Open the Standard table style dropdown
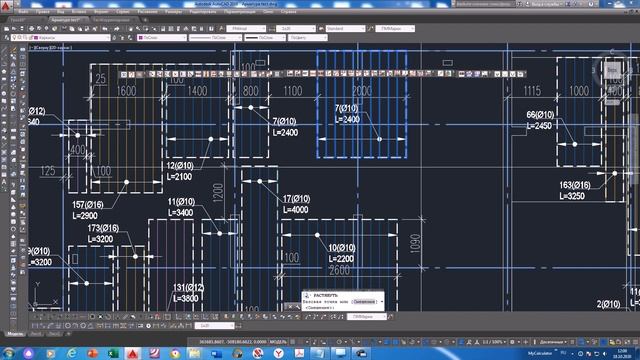 point(345,29)
